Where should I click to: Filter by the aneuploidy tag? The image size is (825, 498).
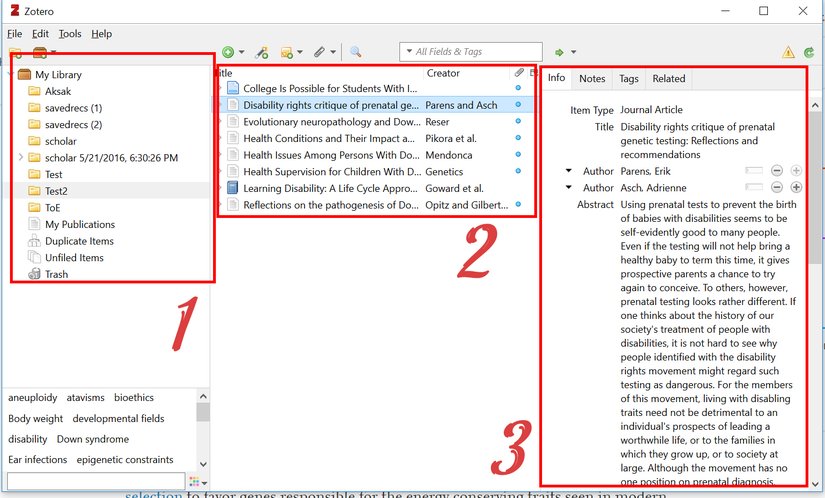(x=33, y=398)
